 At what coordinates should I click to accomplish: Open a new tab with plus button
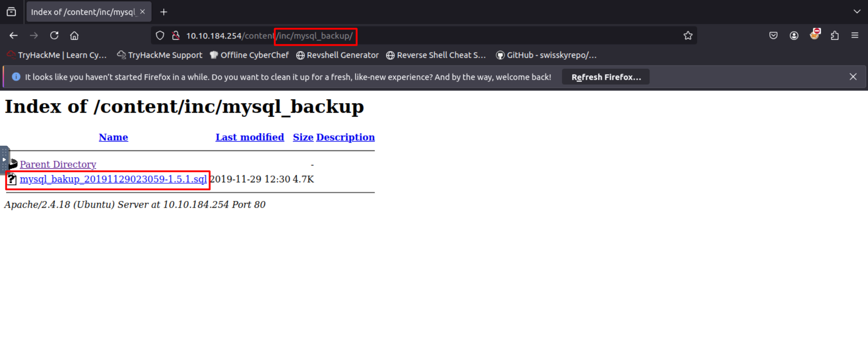point(164,12)
